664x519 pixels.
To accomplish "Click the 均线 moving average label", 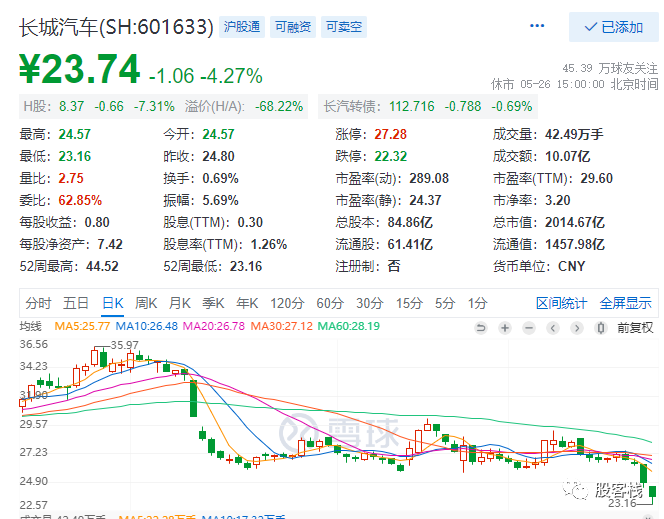I will (x=30, y=326).
